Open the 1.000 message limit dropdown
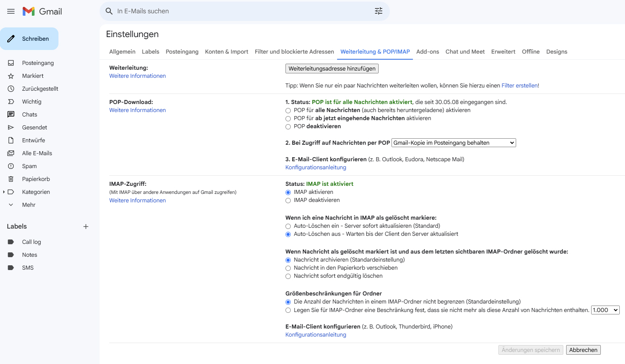Image resolution: width=625 pixels, height=364 pixels. tap(605, 310)
